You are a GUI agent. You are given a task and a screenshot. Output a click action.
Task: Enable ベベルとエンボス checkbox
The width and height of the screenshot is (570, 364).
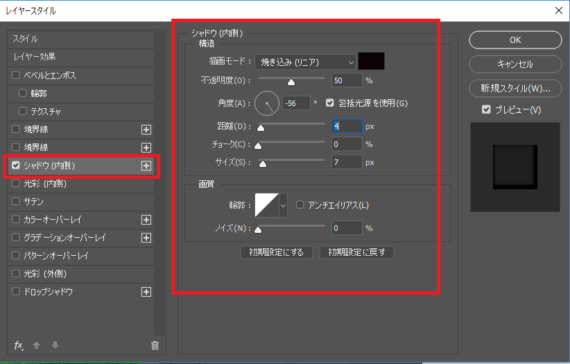(16, 75)
